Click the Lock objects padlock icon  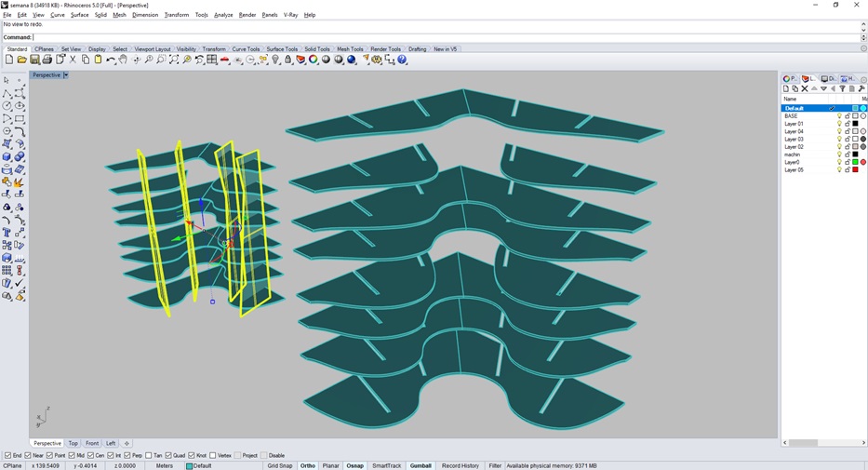[x=287, y=60]
